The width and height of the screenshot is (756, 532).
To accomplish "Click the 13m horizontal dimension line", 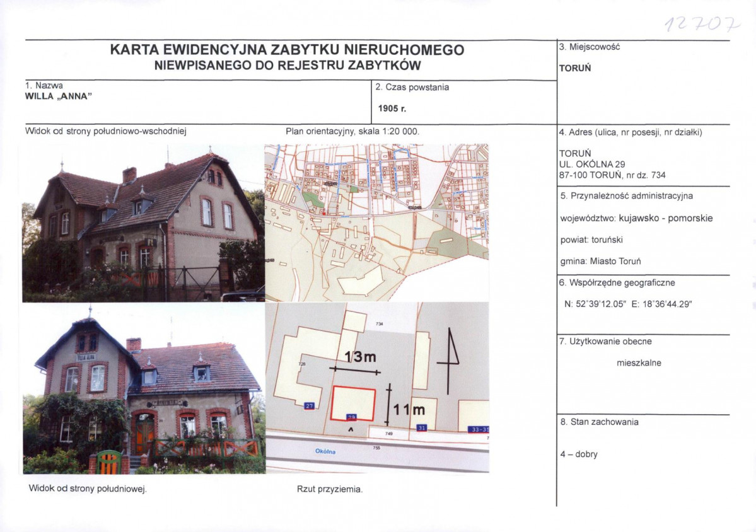I will (354, 369).
